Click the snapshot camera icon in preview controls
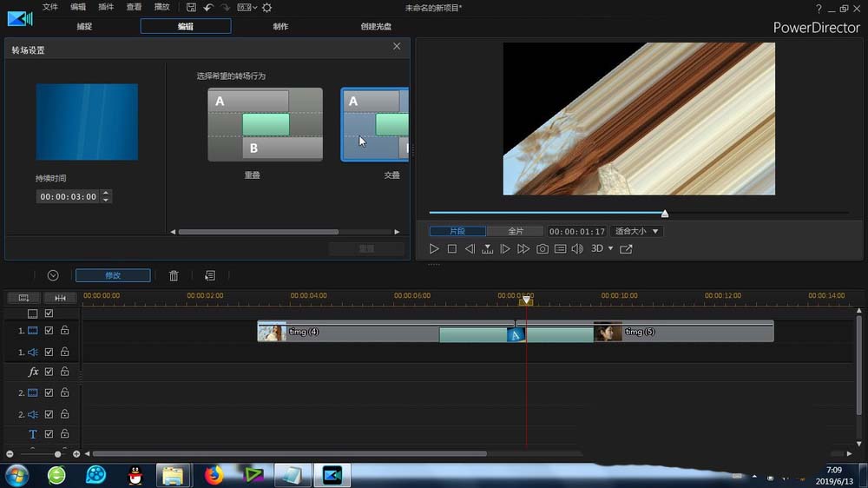The width and height of the screenshot is (868, 488). coord(542,249)
